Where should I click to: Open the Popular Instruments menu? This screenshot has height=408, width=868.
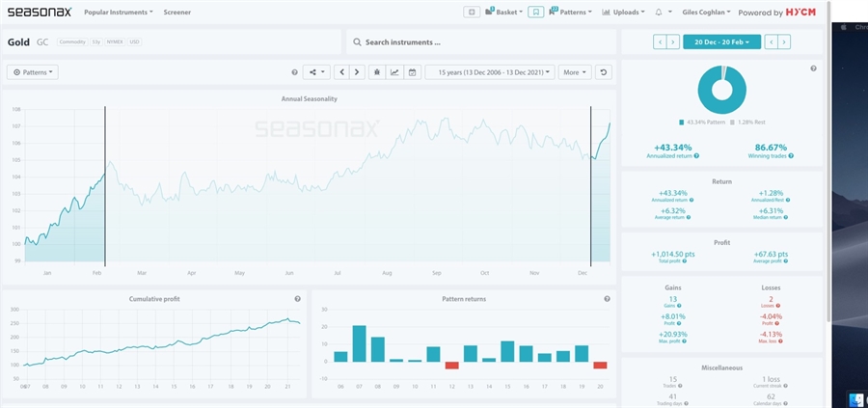pyautogui.click(x=118, y=13)
